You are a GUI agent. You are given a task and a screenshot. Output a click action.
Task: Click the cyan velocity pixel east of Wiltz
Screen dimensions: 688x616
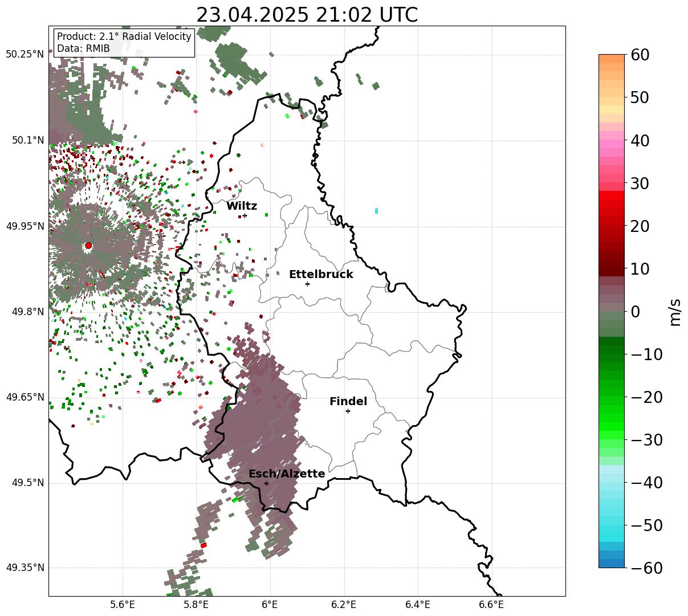[x=376, y=211]
